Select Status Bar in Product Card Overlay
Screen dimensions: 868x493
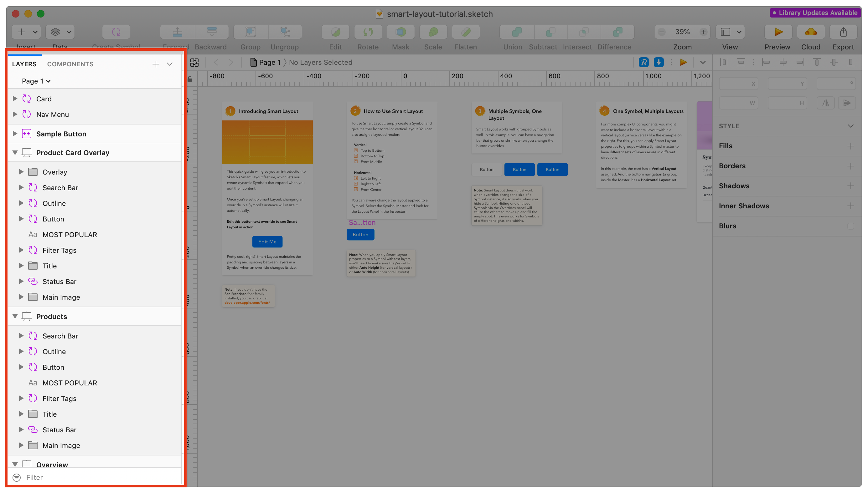95,281
